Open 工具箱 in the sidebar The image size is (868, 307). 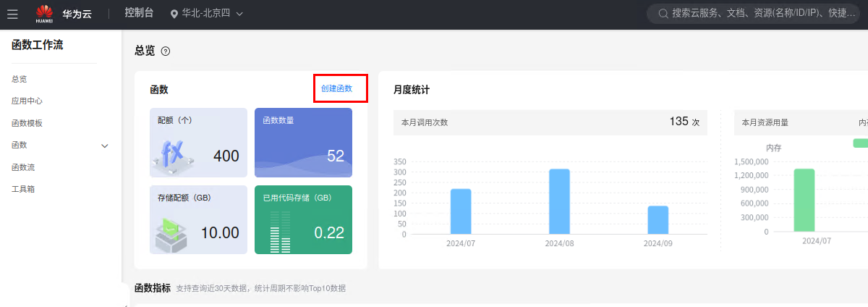pos(23,189)
